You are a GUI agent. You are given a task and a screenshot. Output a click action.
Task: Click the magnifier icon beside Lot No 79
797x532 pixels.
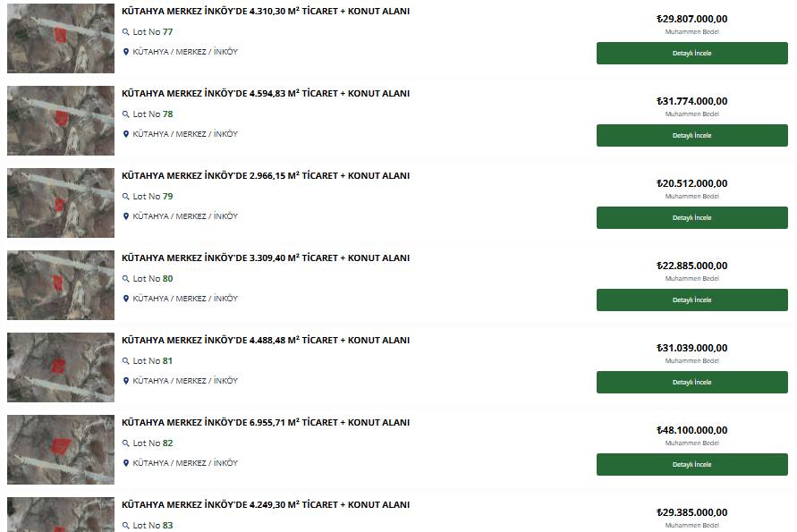coord(125,197)
